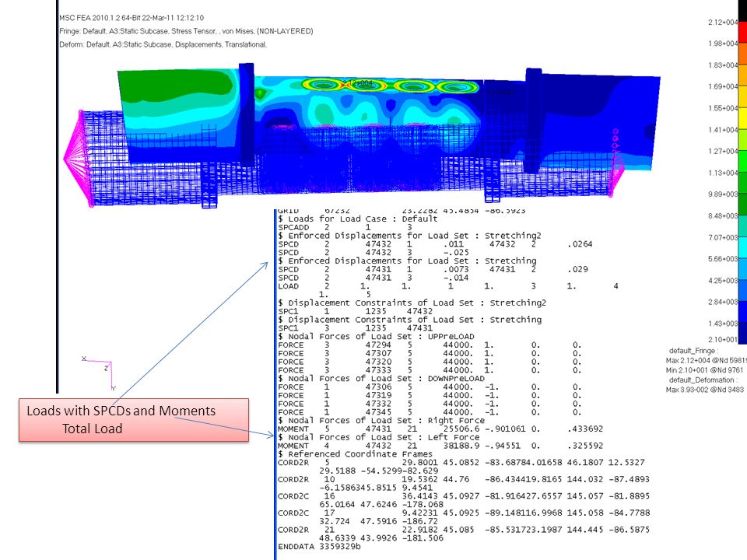Image resolution: width=747 pixels, height=560 pixels.
Task: Select the SPC1 line for node 47431
Action: coord(356,328)
